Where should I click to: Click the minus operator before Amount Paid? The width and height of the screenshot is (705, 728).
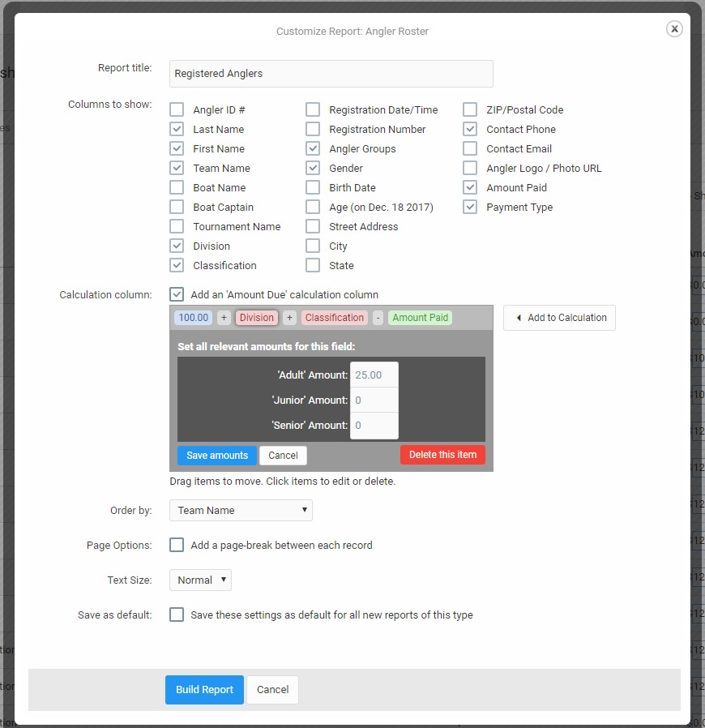coord(378,318)
